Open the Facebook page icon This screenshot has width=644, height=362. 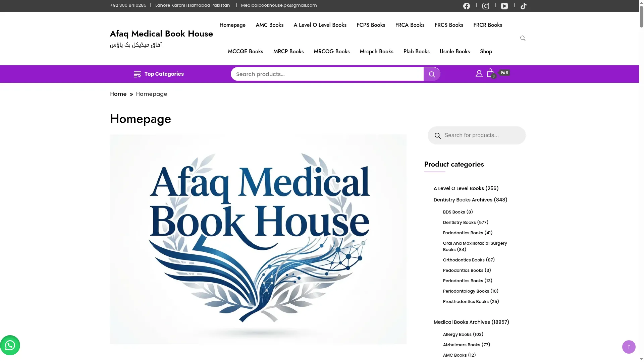pos(466,6)
